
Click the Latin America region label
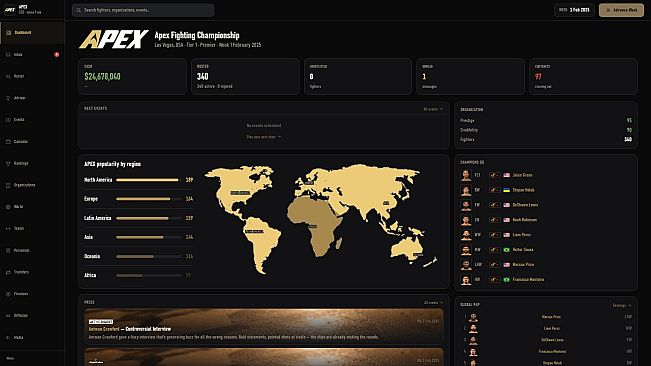98,218
